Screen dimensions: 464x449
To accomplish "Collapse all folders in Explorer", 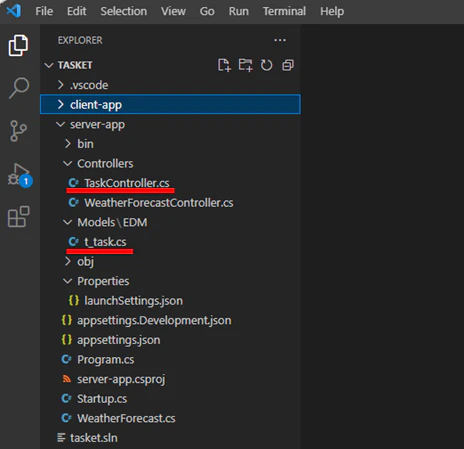I will (288, 65).
